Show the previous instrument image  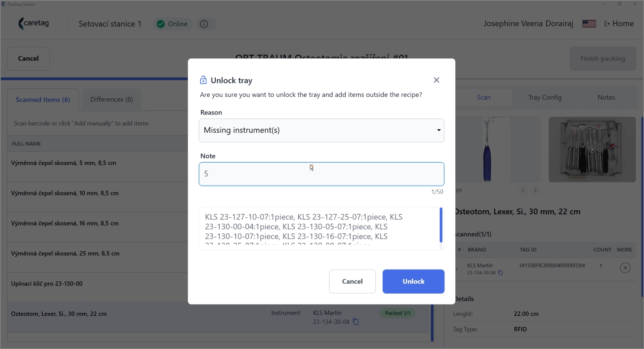point(523,190)
